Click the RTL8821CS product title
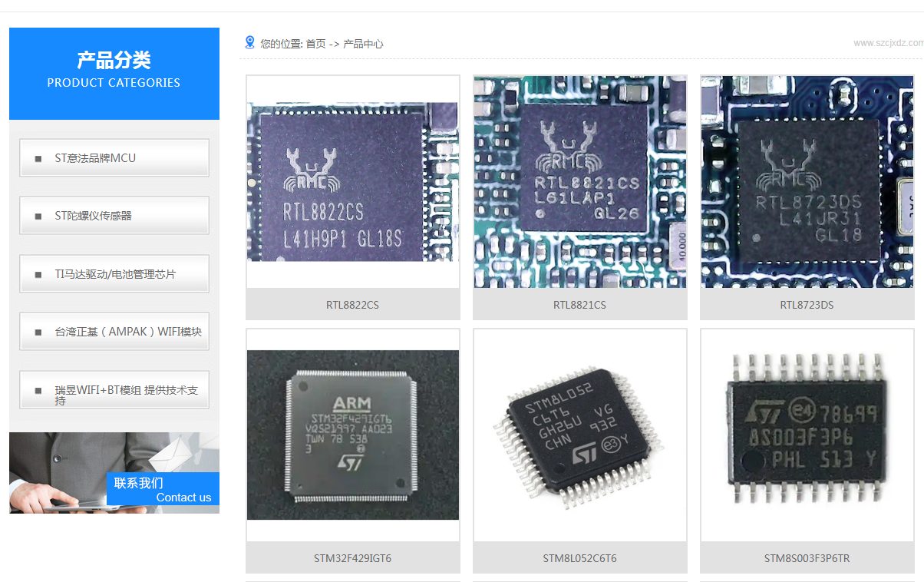 pos(579,305)
